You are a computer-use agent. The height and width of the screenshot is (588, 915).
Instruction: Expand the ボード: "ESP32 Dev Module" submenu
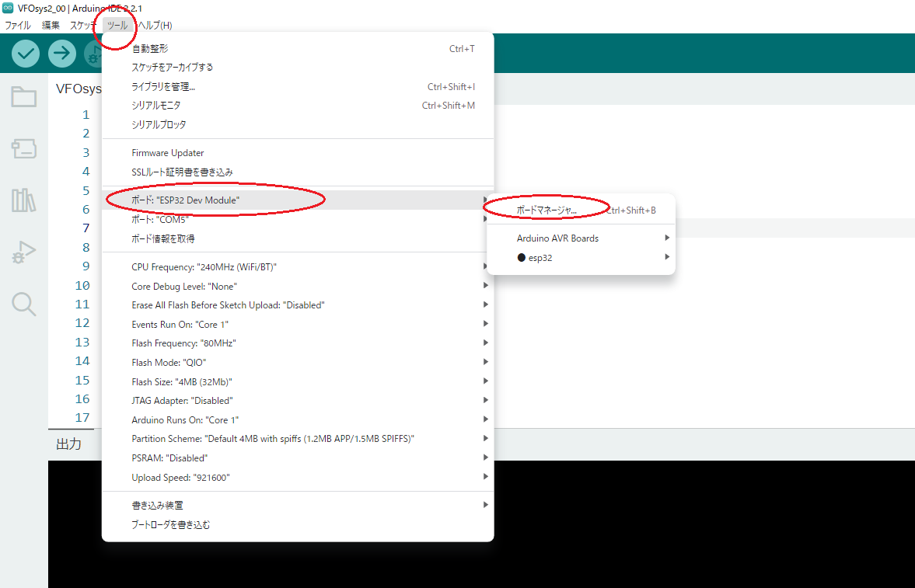click(298, 200)
